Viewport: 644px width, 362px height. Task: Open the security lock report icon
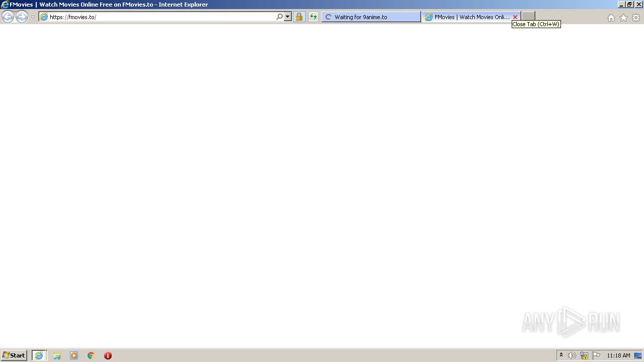click(299, 17)
